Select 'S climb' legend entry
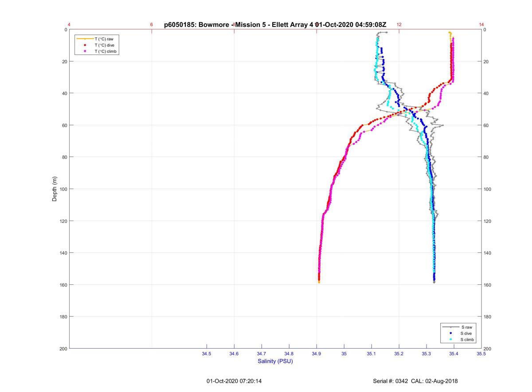The height and width of the screenshot is (392, 532). click(x=468, y=339)
